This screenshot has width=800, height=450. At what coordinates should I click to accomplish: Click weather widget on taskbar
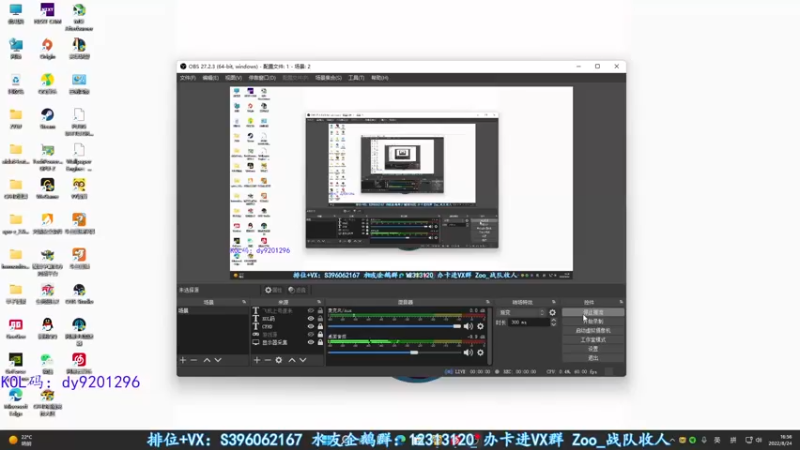20,439
